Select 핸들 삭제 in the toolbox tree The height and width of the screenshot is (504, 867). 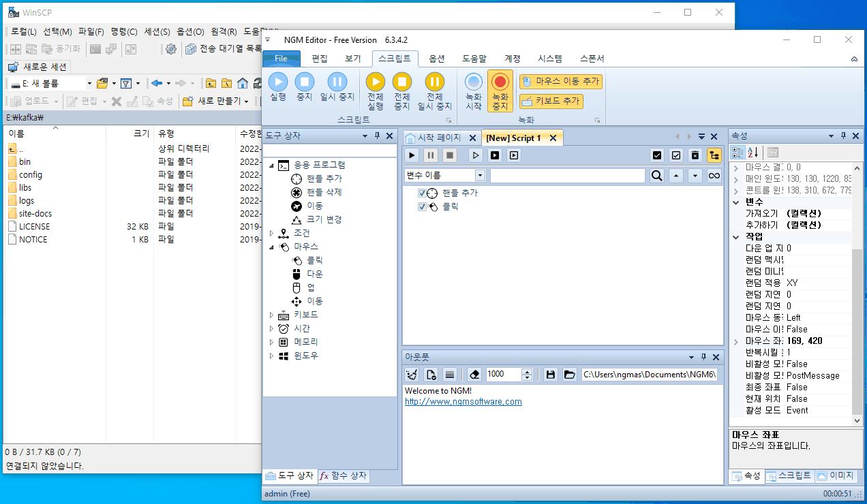324,193
